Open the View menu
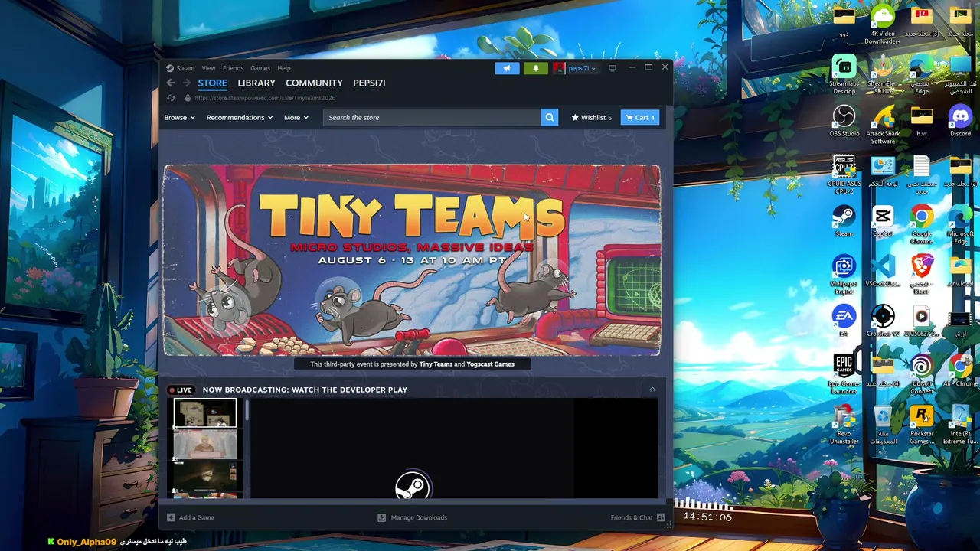The image size is (980, 551). click(208, 68)
